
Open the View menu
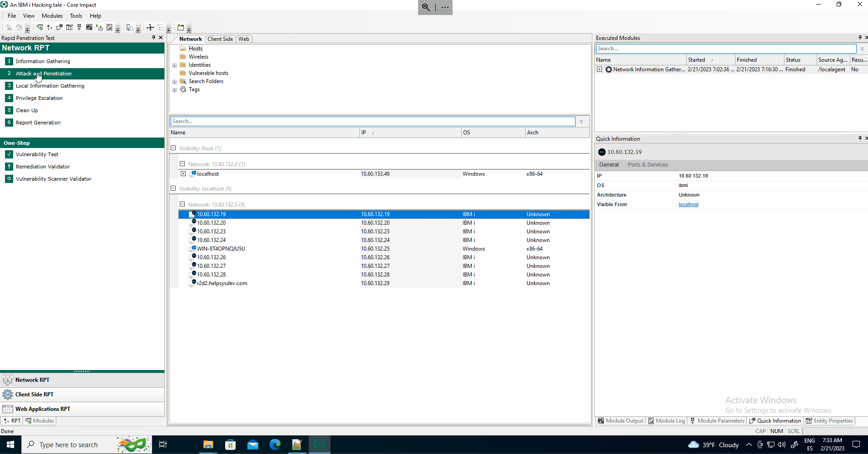pyautogui.click(x=29, y=16)
